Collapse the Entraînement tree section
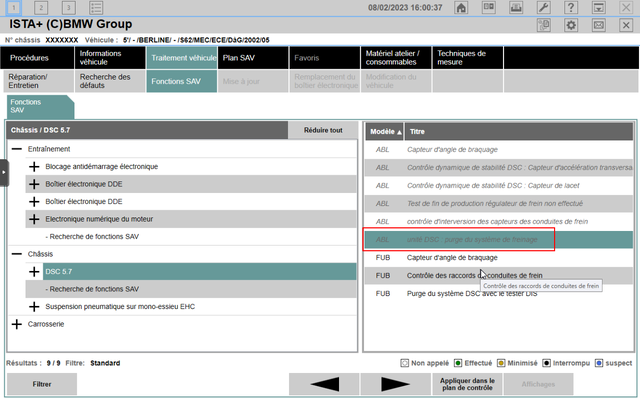The image size is (640, 399). [x=17, y=149]
